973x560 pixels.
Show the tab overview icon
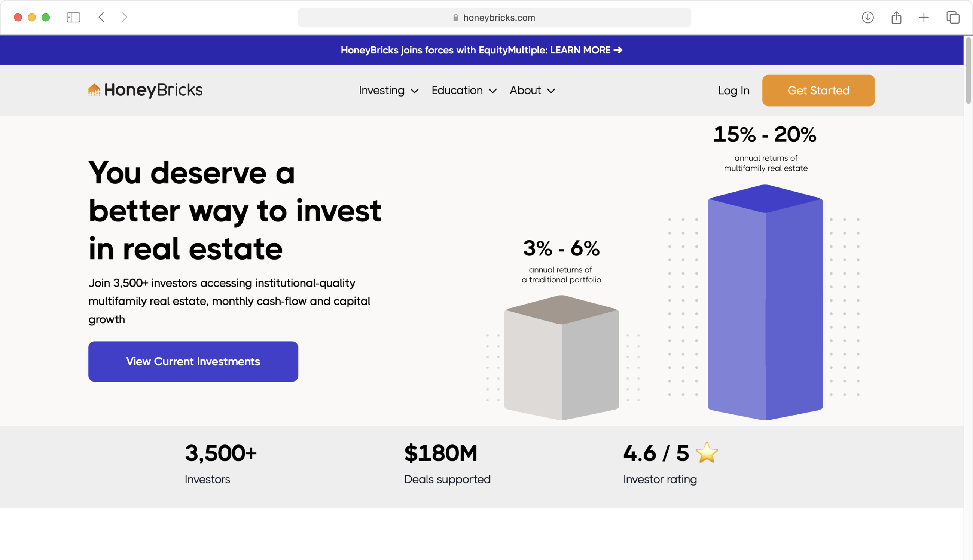[953, 17]
